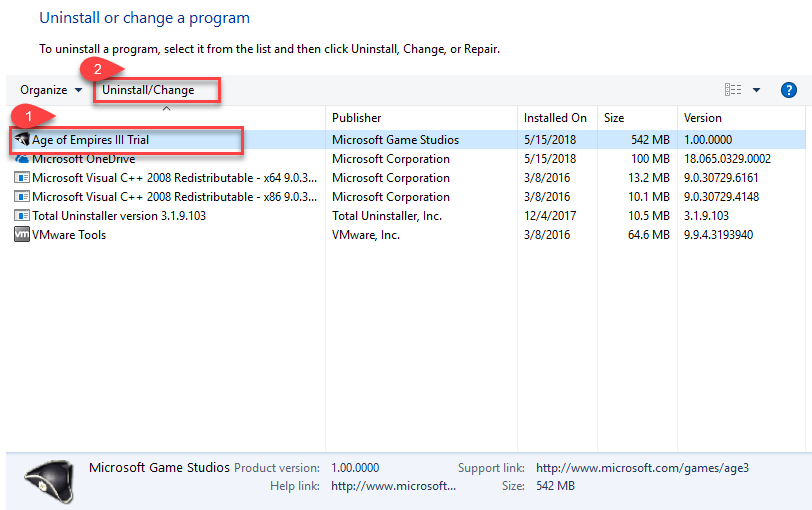Select Total Uninstaller version 3.1.9.103 entry
Image resolution: width=812 pixels, height=510 pixels.
(119, 215)
